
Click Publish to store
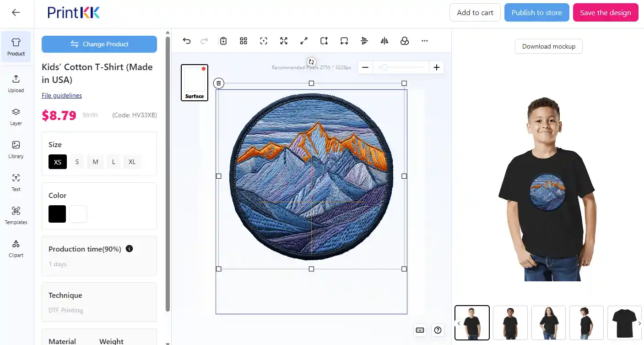click(536, 12)
